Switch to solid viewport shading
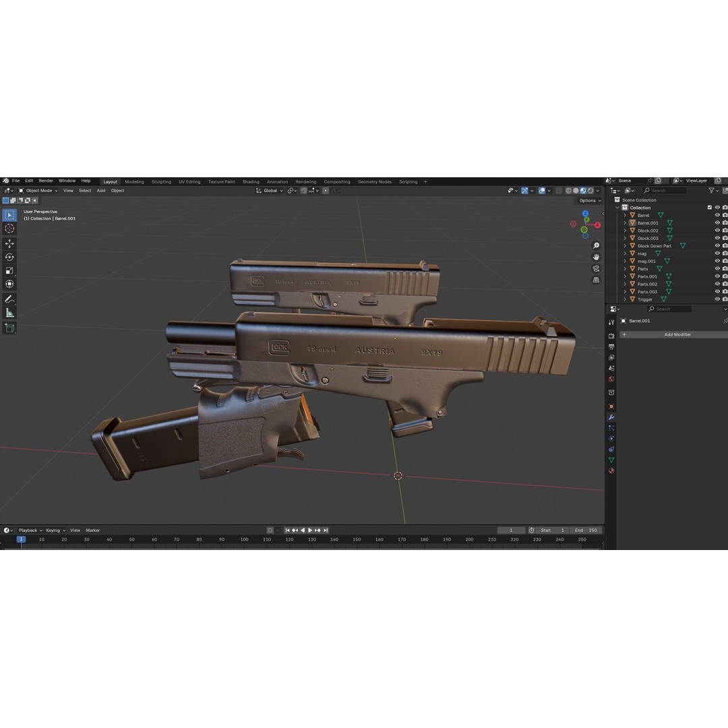Image resolution: width=728 pixels, height=728 pixels. click(576, 191)
